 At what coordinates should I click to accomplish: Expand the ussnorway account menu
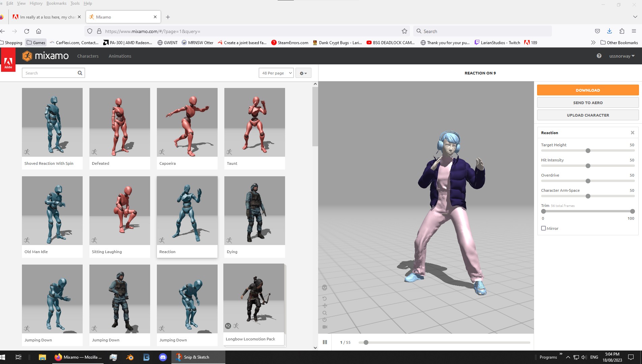622,56
